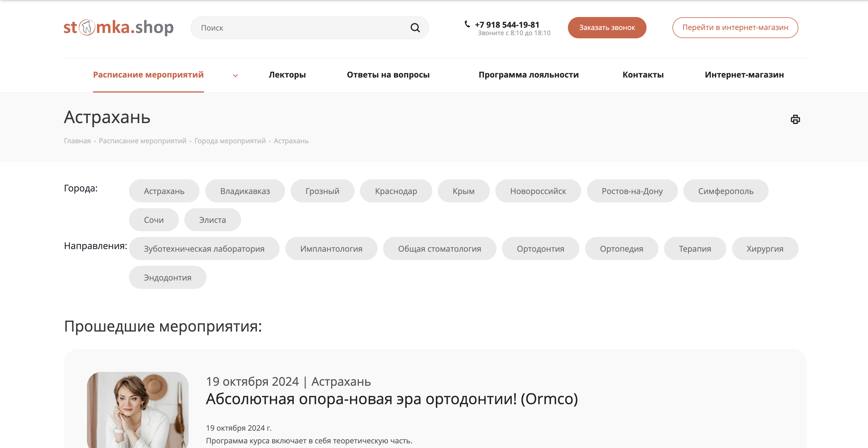Focus the Поиск search field

pyautogui.click(x=310, y=28)
